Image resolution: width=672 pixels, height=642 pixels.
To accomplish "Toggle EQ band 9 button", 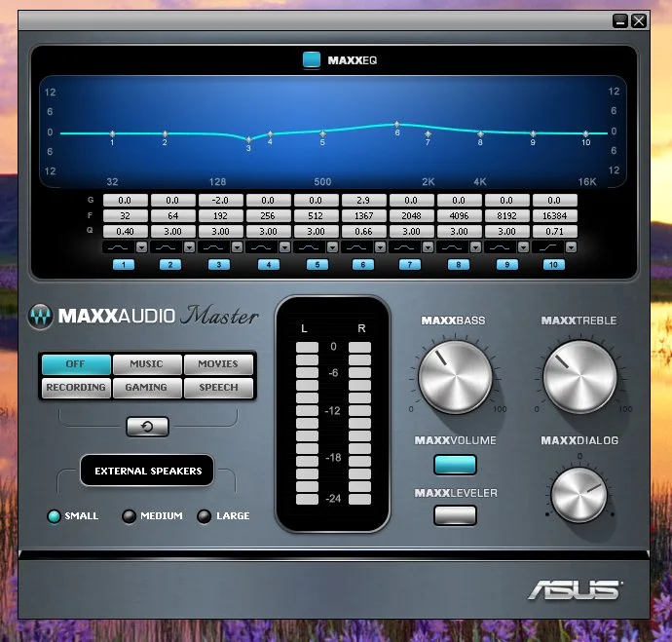I will click(507, 264).
